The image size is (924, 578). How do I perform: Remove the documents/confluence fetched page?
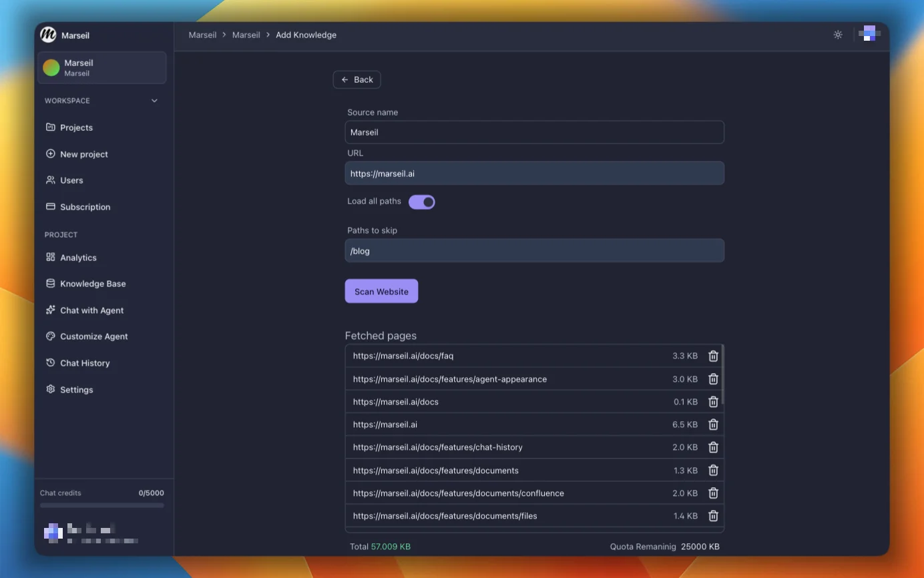(x=713, y=493)
